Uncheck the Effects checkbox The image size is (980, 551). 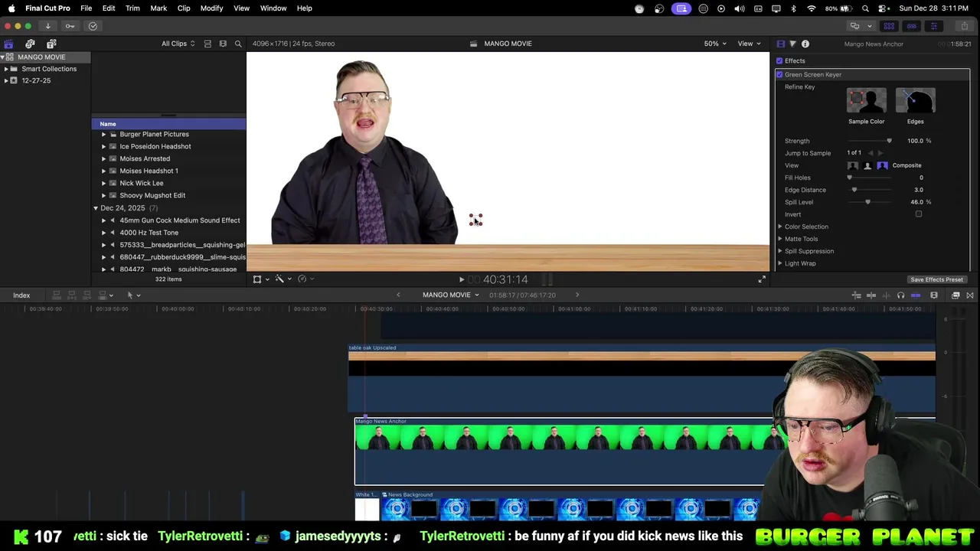pos(779,60)
